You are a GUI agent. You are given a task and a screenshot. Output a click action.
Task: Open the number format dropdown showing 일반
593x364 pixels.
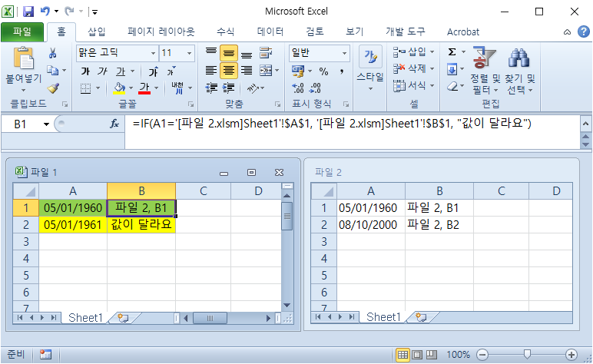(x=344, y=53)
